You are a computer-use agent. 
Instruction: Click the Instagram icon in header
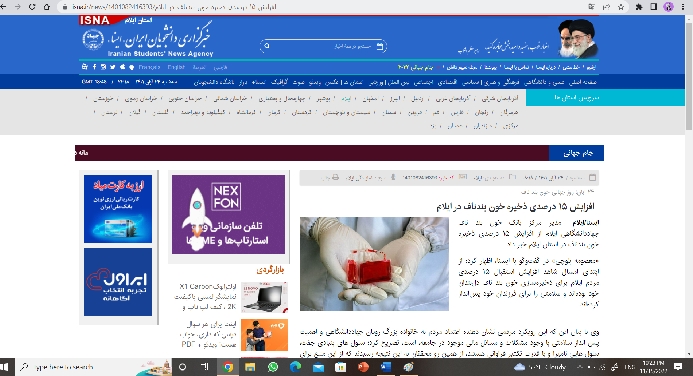pos(103,67)
